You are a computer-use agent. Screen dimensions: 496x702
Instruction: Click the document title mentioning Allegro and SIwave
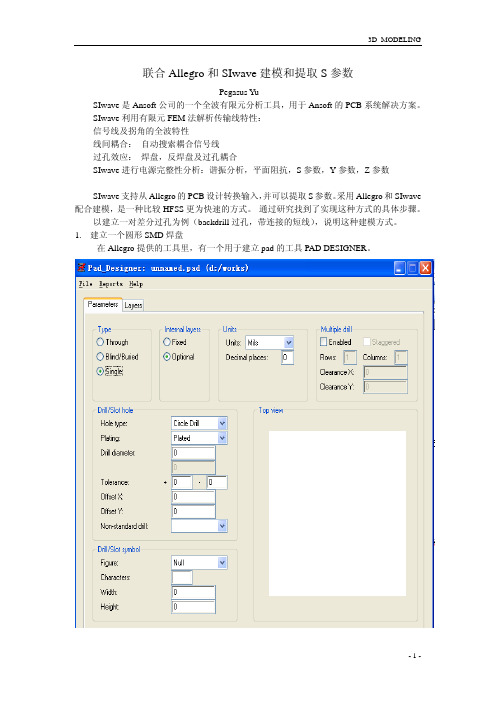coord(248,73)
